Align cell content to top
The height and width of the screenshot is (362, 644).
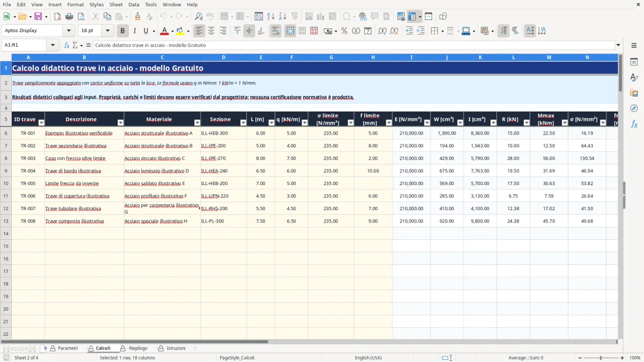point(238,31)
